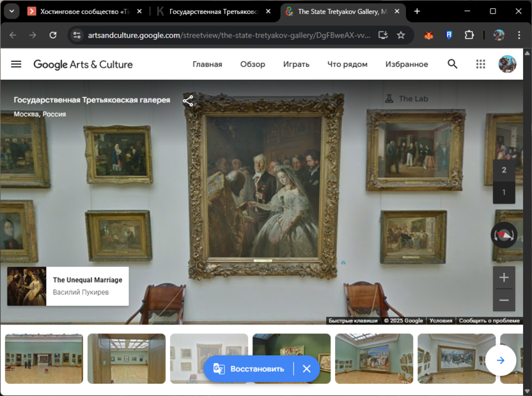The height and width of the screenshot is (396, 532).
Task: Click the search magnifier icon
Action: coord(452,64)
